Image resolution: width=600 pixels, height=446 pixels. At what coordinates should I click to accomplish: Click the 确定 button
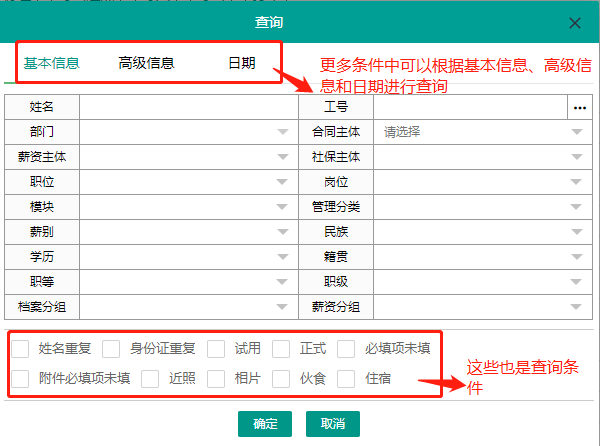point(265,424)
